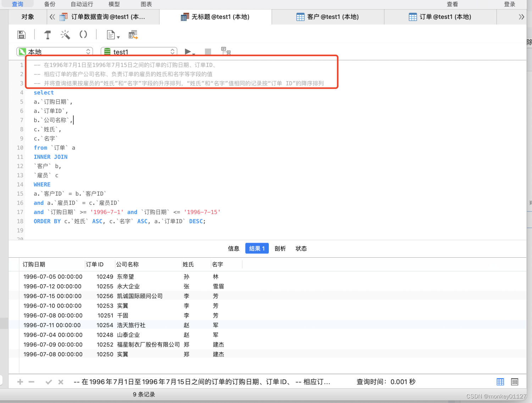Click the export result table icon
Screen dimensions: 532x403
(x=133, y=34)
